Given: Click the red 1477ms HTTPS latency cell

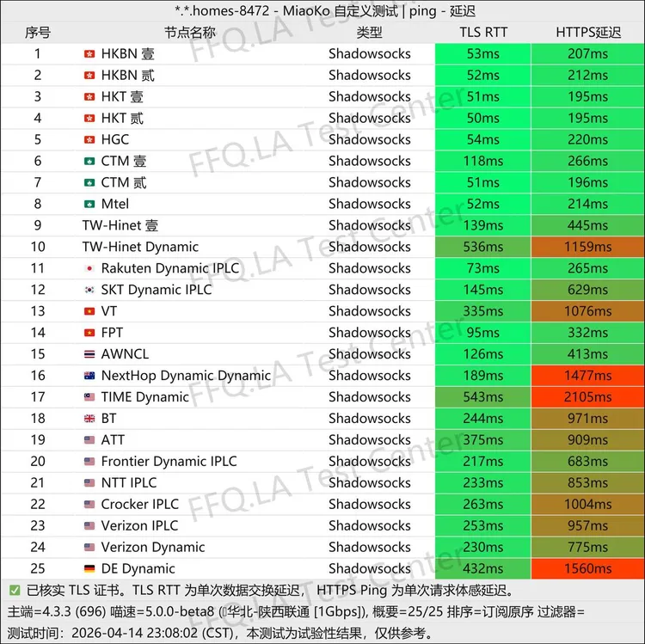Looking at the screenshot, I should tap(588, 376).
